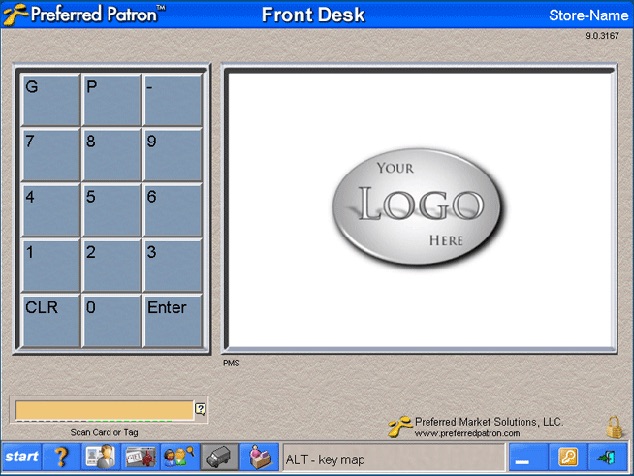Image resolution: width=634 pixels, height=476 pixels.
Task: Open help with the question mark icon
Action: coord(61,457)
